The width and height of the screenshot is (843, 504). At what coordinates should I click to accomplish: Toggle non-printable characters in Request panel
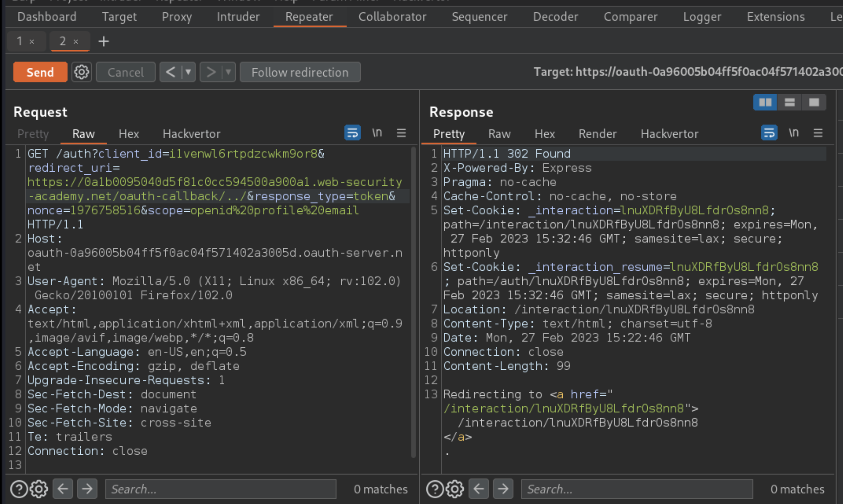click(377, 133)
